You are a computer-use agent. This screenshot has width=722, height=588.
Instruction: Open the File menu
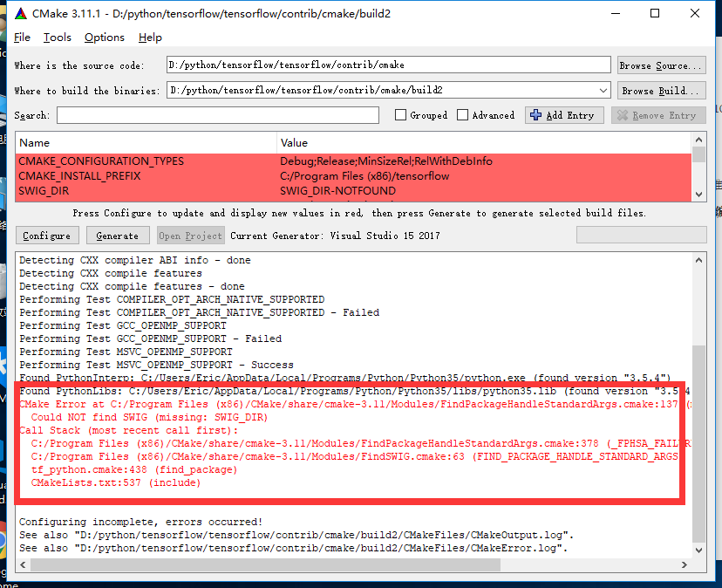click(22, 38)
